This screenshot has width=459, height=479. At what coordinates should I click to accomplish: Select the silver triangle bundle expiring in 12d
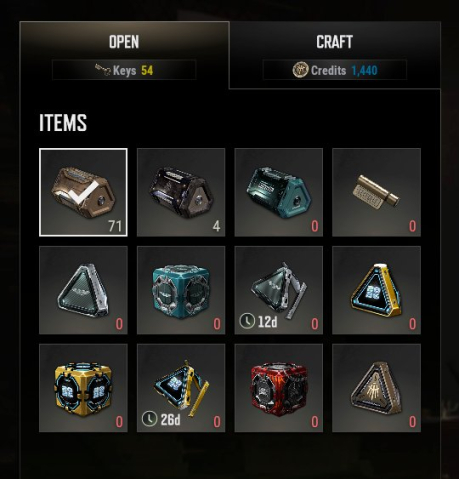(x=279, y=290)
